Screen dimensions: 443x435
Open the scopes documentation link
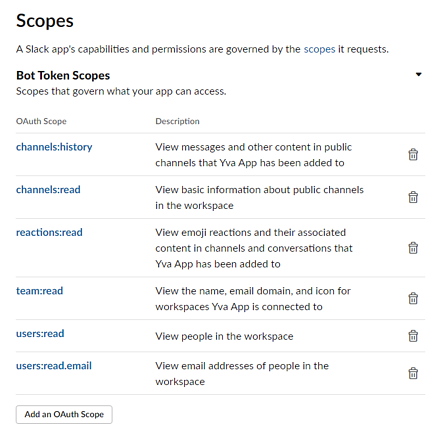[x=319, y=49]
